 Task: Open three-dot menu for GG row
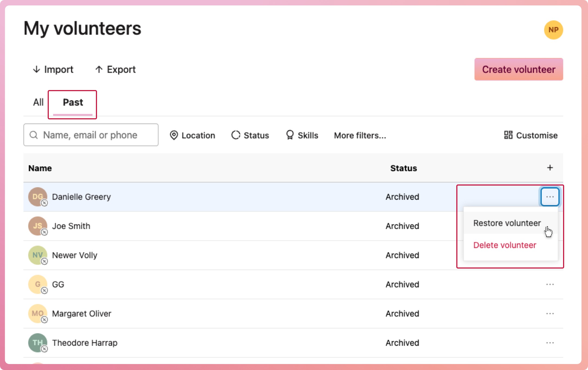pos(550,284)
